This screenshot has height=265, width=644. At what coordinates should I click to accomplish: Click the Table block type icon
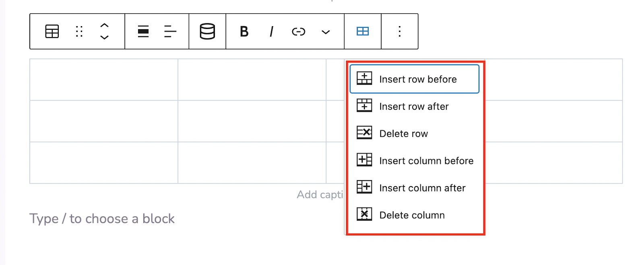click(x=52, y=31)
